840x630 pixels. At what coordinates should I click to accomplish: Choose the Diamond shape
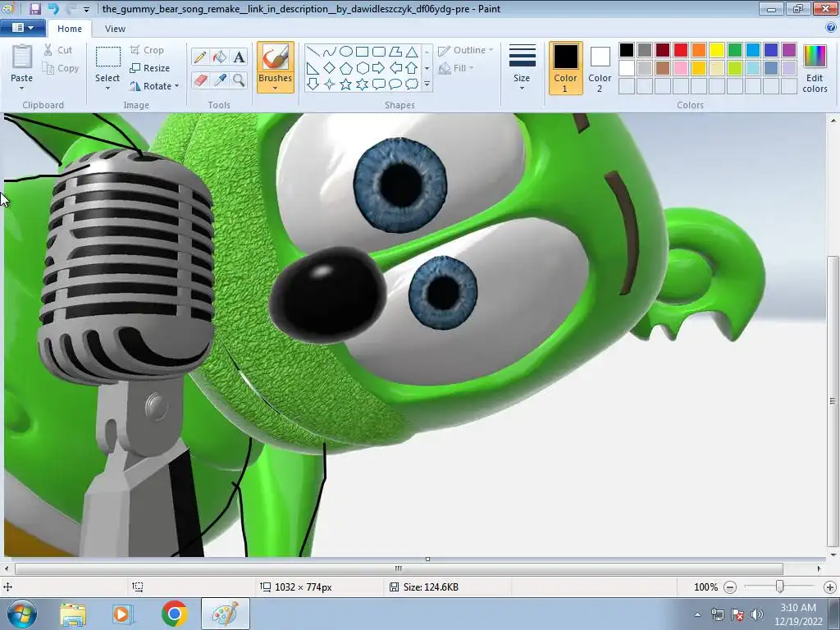(330, 68)
